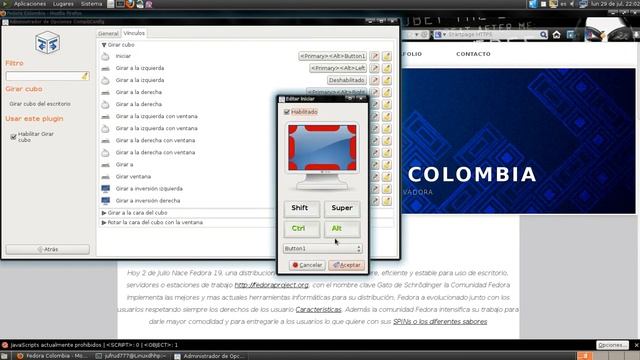Viewport: 640px width, 360px height.
Task: Switch to jufnd777@Linuxdhhp terminal taskbar entry
Action: point(132,356)
